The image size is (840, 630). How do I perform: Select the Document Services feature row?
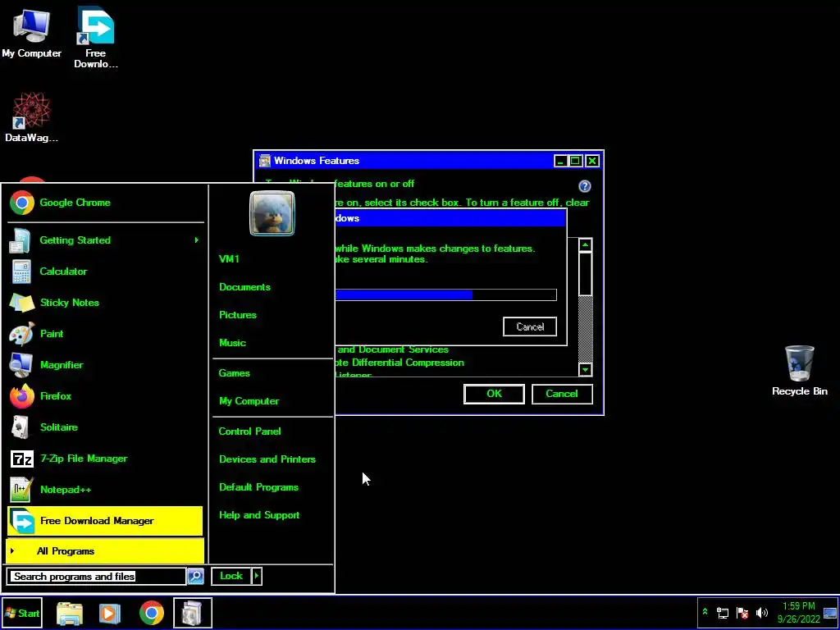(392, 349)
